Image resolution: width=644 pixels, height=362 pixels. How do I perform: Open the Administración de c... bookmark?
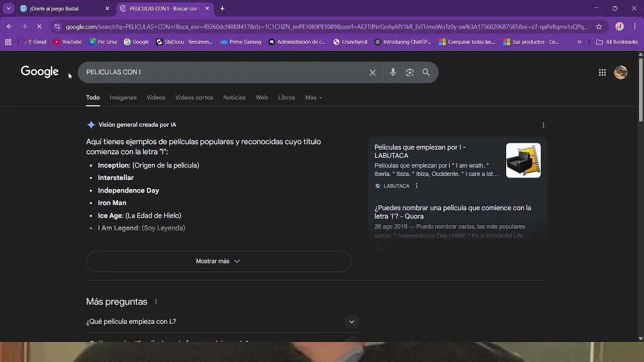click(297, 42)
